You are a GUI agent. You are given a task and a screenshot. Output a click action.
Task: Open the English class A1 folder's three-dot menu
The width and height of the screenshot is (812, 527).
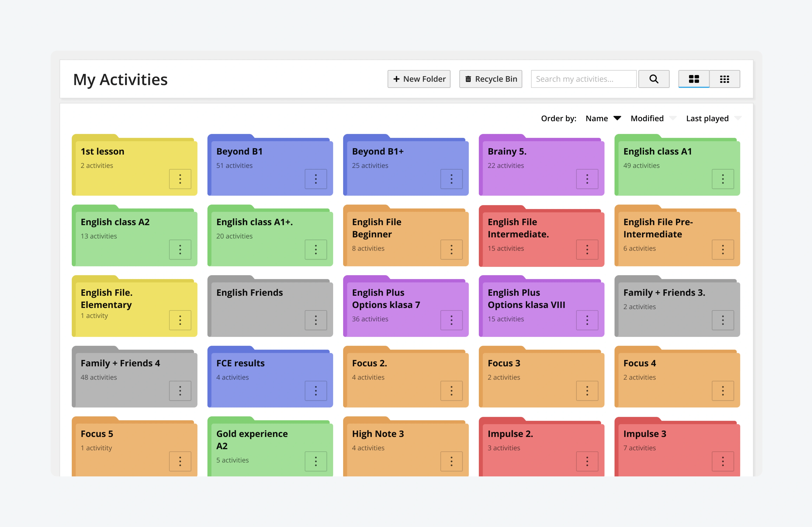click(723, 179)
